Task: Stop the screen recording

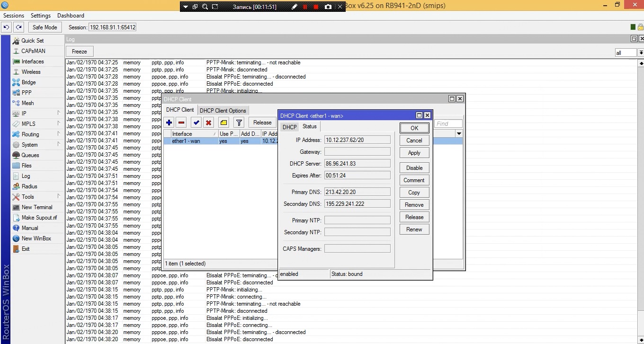Action: (x=316, y=7)
